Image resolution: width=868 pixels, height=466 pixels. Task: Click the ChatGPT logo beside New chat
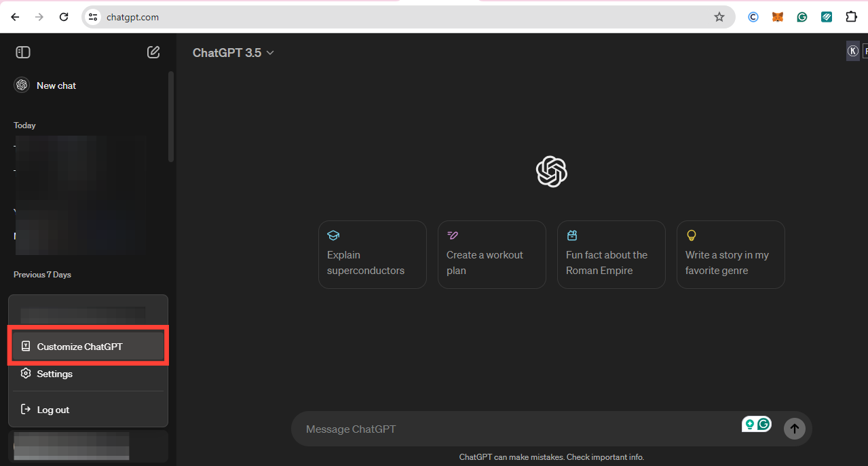[22, 85]
